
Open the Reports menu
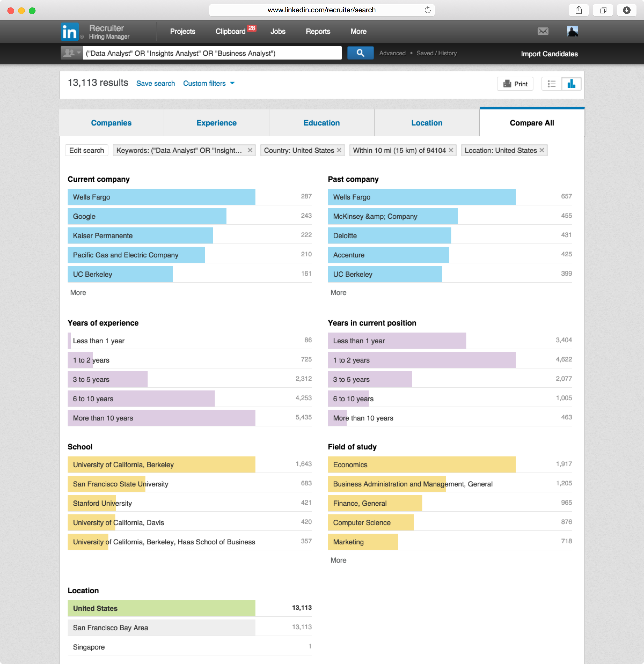(318, 31)
